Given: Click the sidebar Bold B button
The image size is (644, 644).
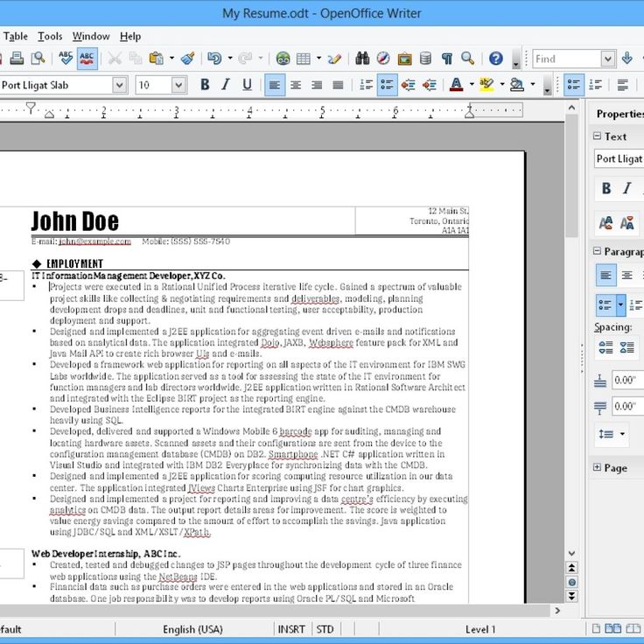Looking at the screenshot, I should tap(605, 188).
